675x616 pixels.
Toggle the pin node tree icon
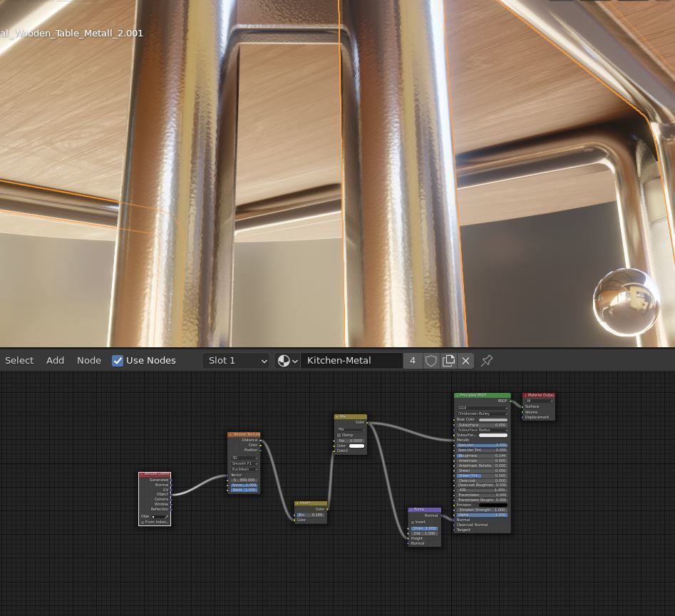click(x=487, y=361)
